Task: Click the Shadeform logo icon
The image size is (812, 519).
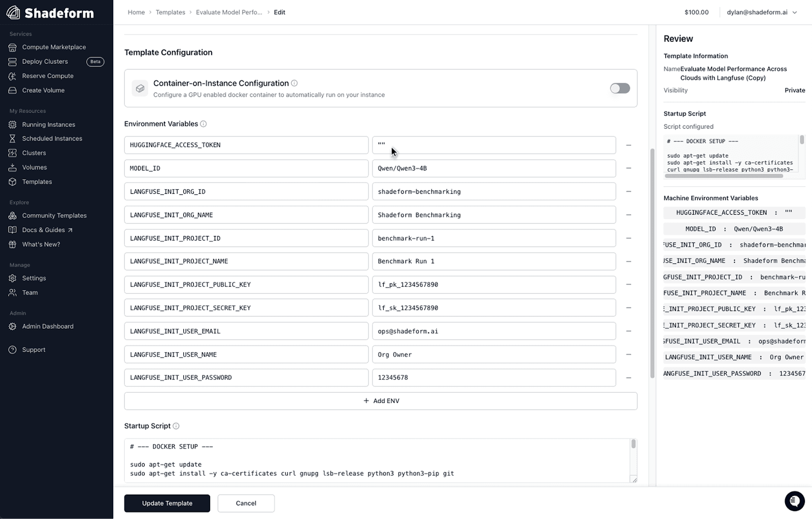Action: 13,13
